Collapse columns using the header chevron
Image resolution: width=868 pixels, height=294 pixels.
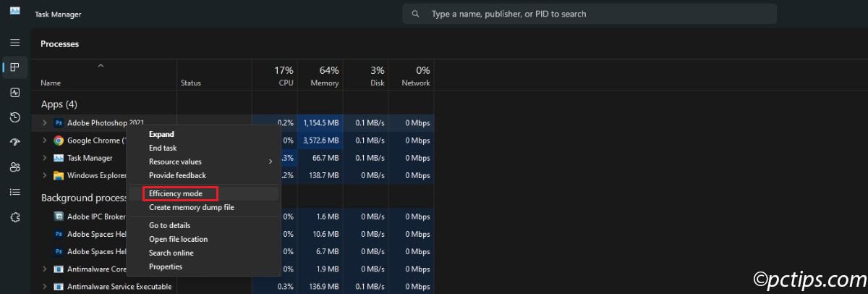point(101,66)
